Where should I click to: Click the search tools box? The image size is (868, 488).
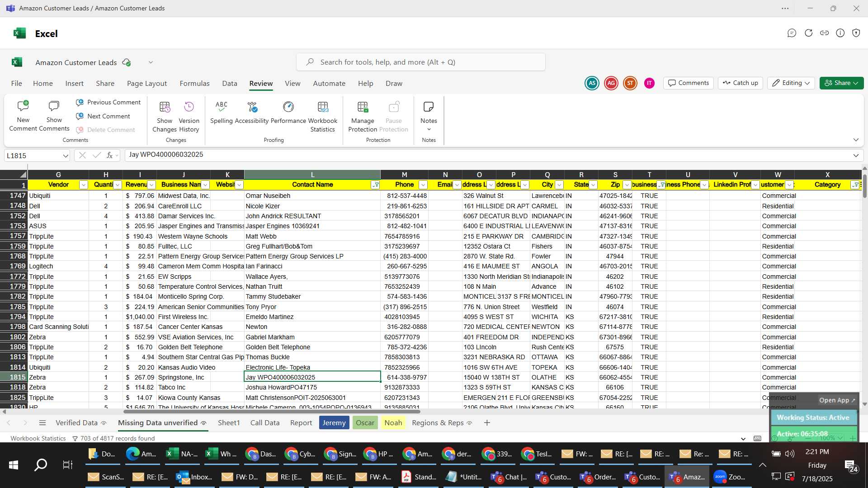point(420,62)
